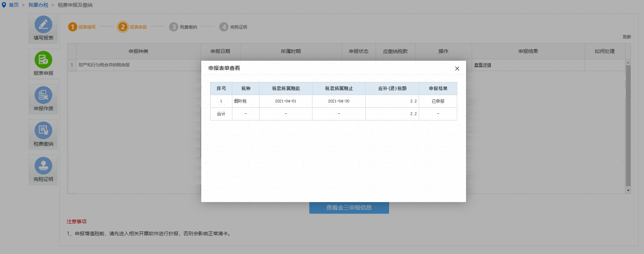Click the 填写报表 pencil icon
The height and width of the screenshot is (254, 644).
(43, 25)
